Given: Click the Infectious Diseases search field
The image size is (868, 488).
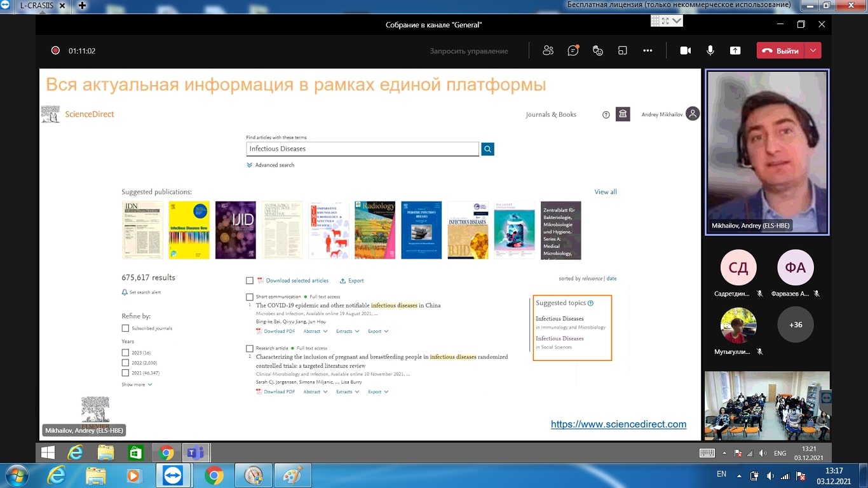Looking at the screenshot, I should [x=362, y=149].
